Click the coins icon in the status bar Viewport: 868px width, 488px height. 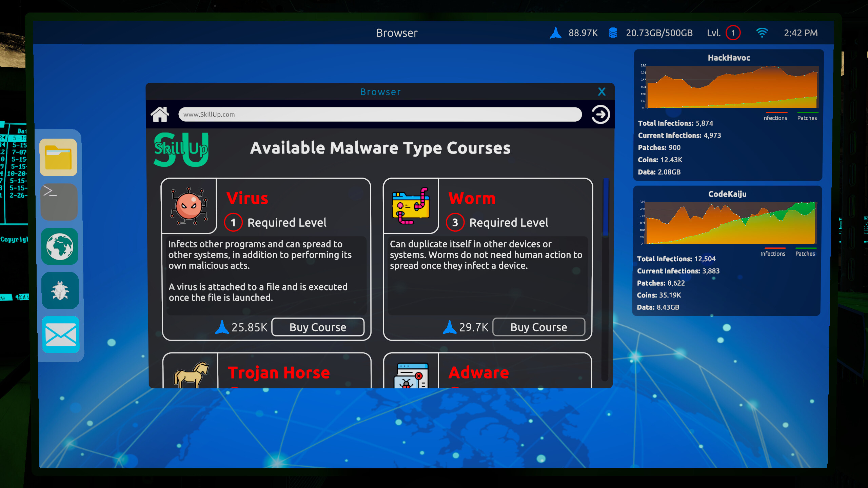(555, 33)
